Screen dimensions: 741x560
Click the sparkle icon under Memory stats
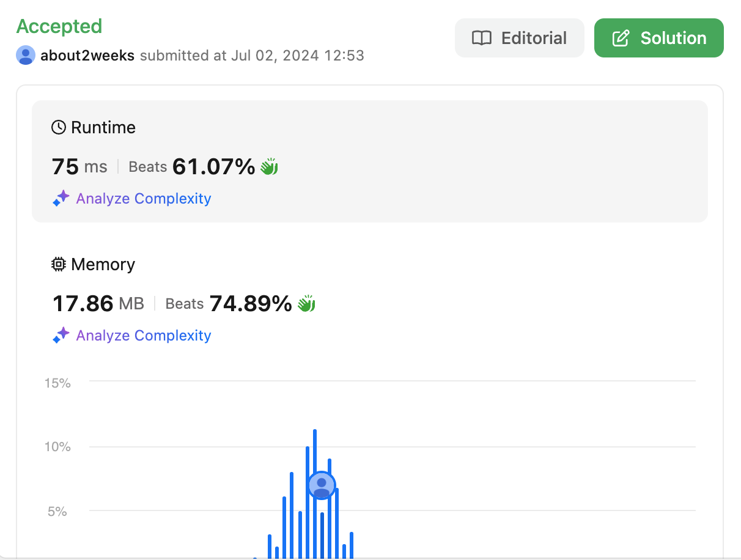61,335
